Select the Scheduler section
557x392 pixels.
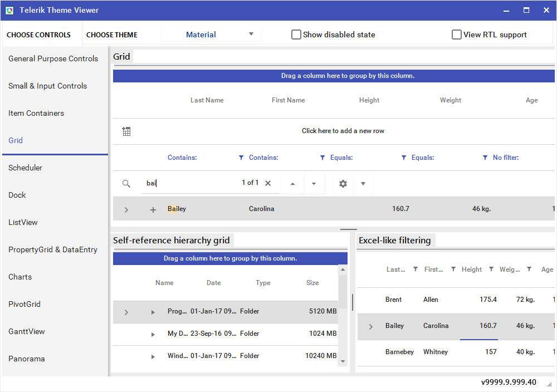tap(25, 168)
